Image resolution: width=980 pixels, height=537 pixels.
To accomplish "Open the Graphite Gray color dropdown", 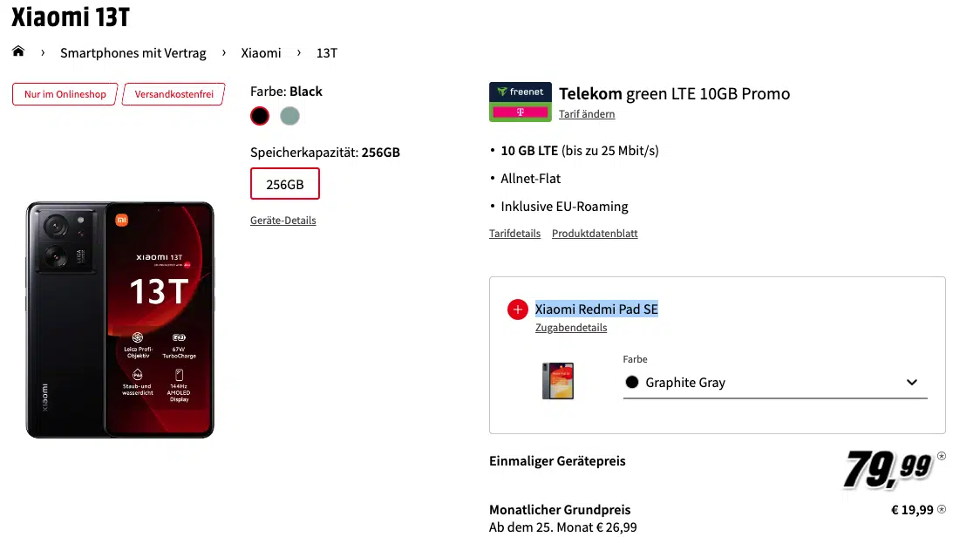I will coord(774,383).
